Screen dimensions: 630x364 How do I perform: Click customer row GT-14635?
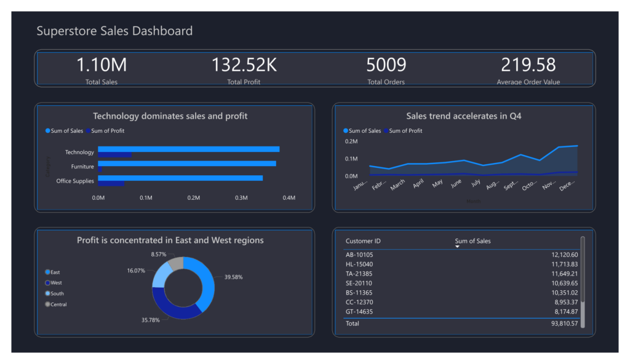pos(461,312)
